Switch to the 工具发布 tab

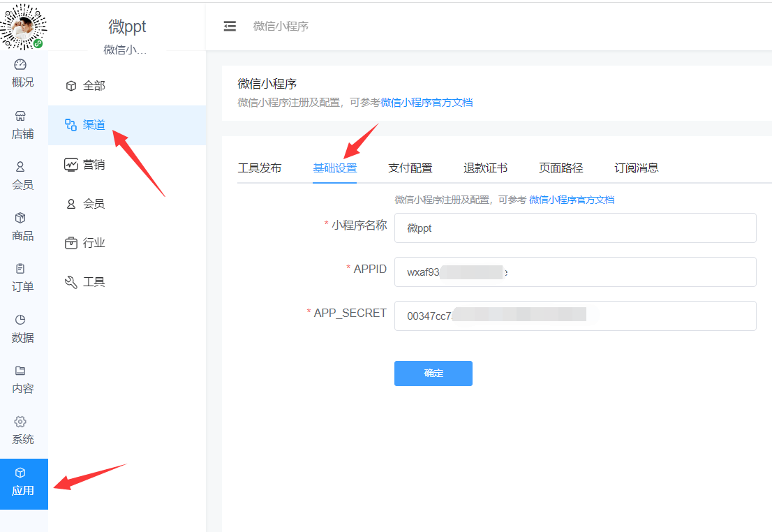pos(260,168)
